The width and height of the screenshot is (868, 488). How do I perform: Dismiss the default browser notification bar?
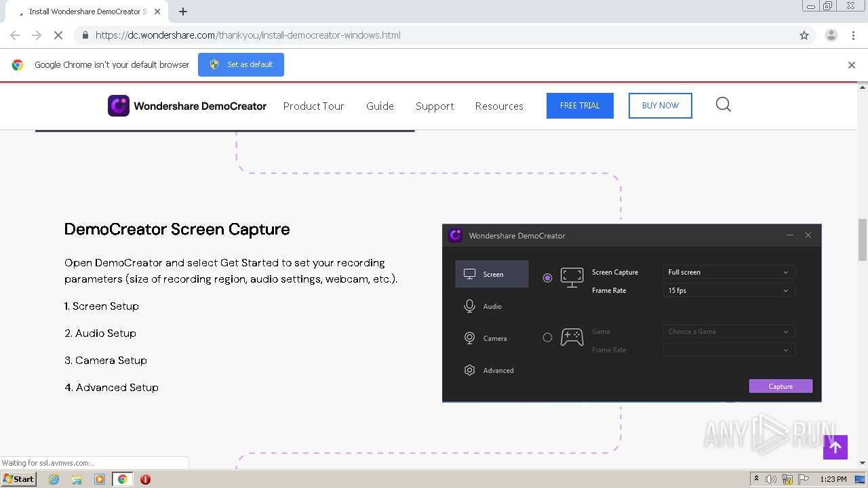(852, 65)
